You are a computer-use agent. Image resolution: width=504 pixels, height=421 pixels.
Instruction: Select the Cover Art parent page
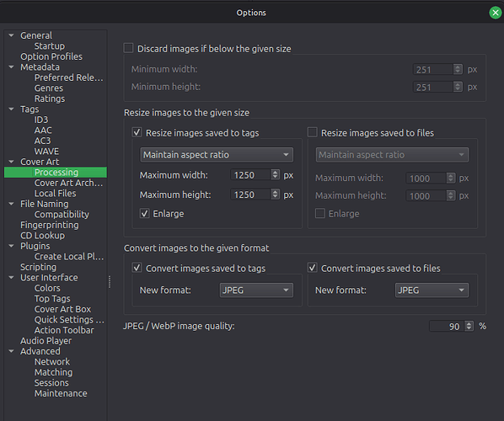40,162
